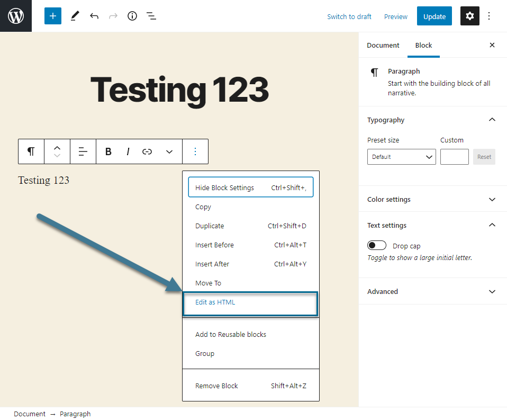Click the Switch to draft link
Image resolution: width=507 pixels, height=420 pixels.
(x=349, y=16)
